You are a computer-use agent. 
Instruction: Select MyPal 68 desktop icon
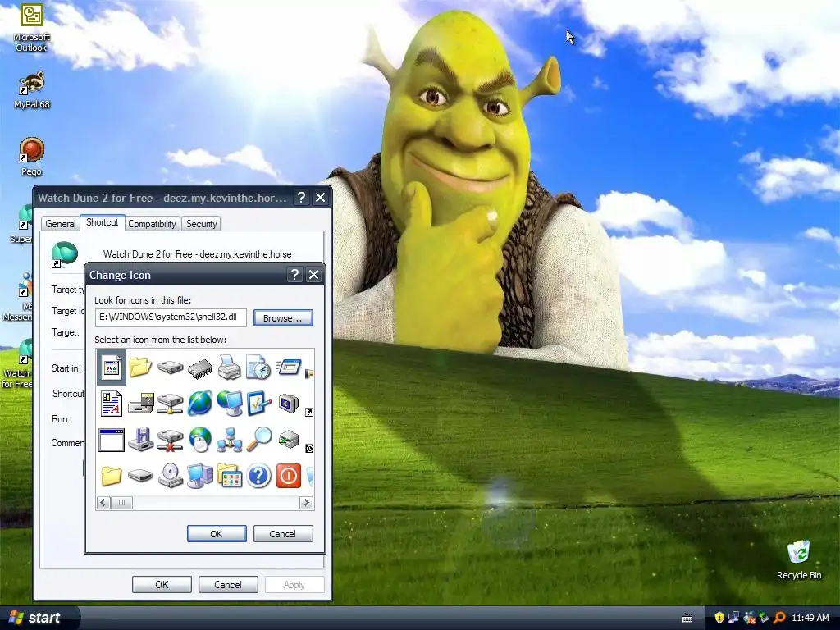pos(32,89)
